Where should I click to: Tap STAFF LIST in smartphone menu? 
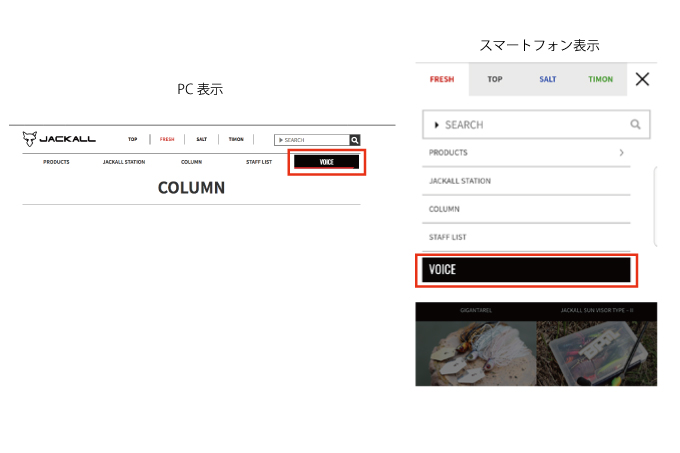(x=448, y=237)
